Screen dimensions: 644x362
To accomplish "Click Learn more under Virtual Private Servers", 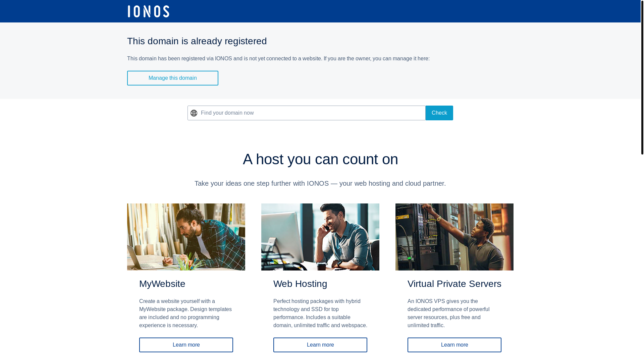I will (454, 345).
